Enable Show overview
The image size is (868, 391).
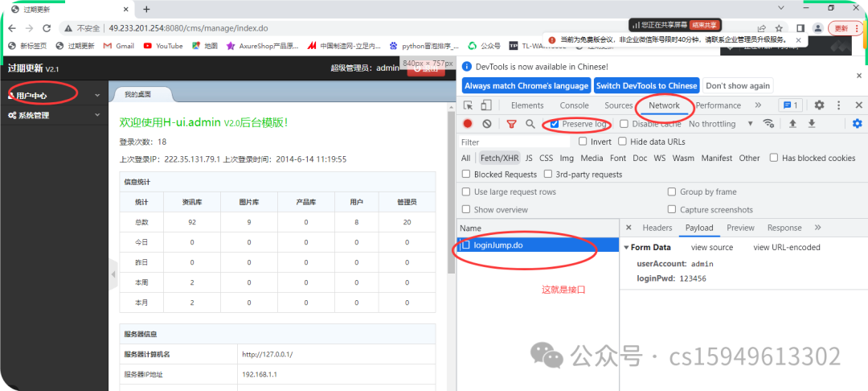point(466,209)
